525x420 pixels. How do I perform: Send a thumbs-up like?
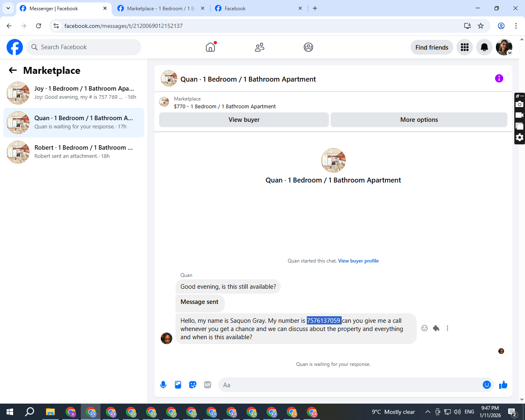click(503, 385)
